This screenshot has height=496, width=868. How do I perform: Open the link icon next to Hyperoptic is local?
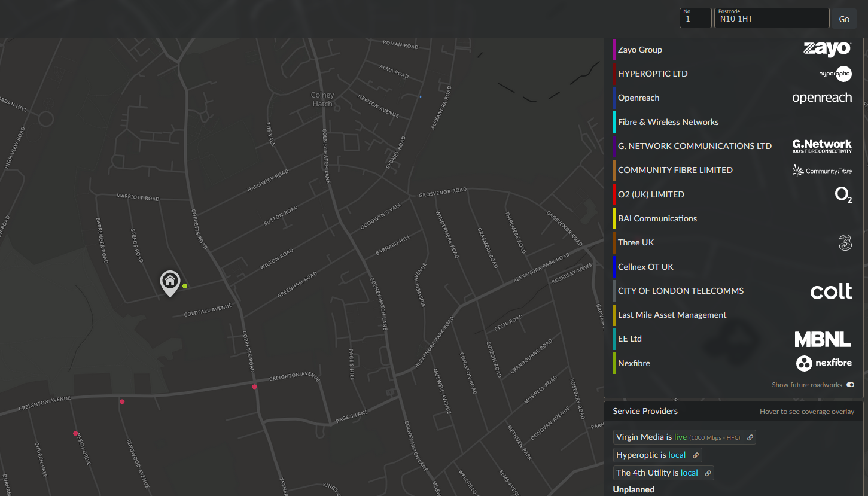[696, 455]
